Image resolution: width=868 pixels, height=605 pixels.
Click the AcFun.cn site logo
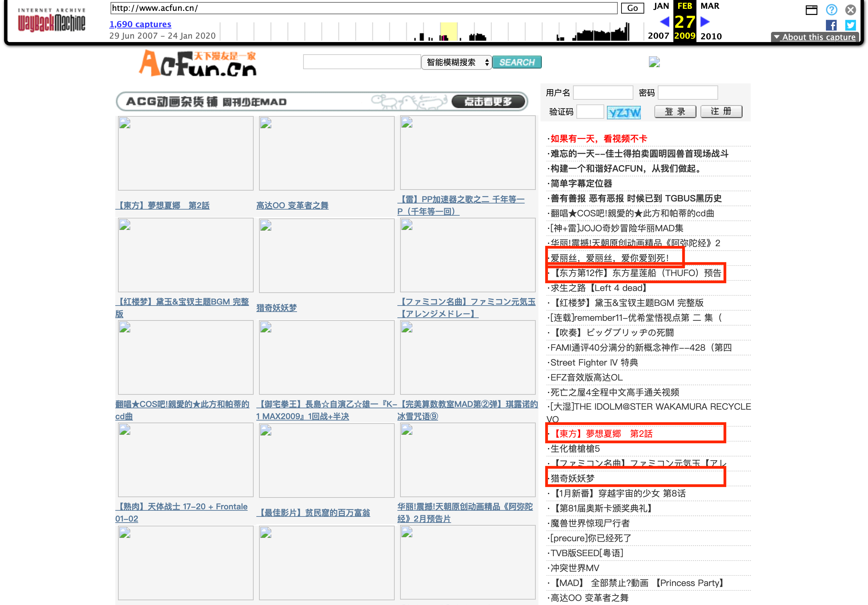click(x=198, y=63)
